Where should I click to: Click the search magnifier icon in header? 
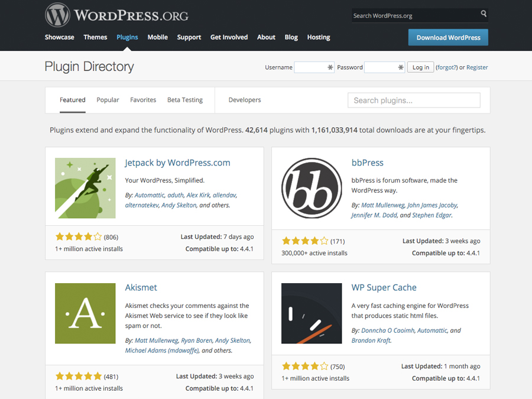(484, 14)
